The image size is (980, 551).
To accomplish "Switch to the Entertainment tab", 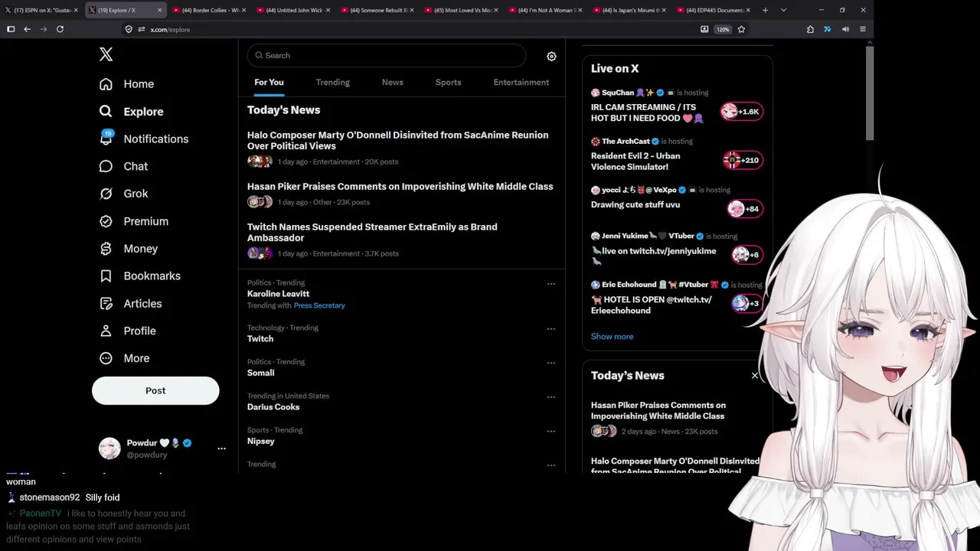I will (521, 83).
